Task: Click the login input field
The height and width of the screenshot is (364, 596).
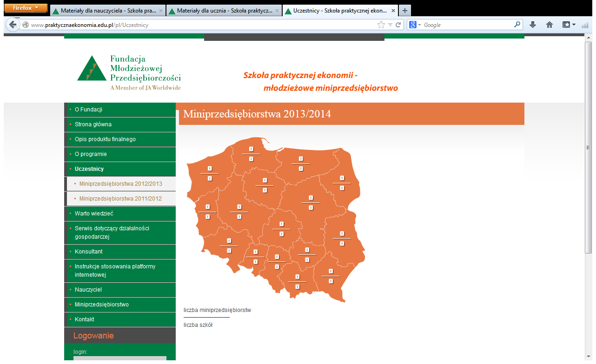Action: (120, 358)
